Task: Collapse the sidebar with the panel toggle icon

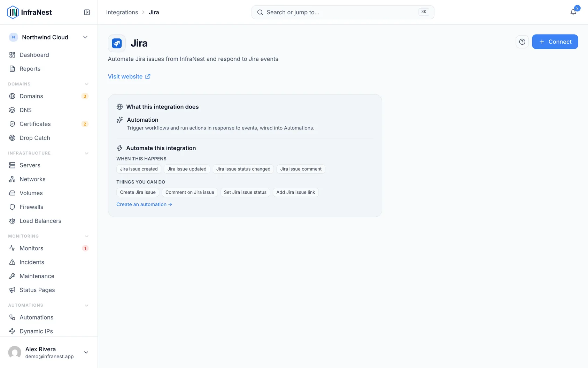Action: pyautogui.click(x=87, y=12)
